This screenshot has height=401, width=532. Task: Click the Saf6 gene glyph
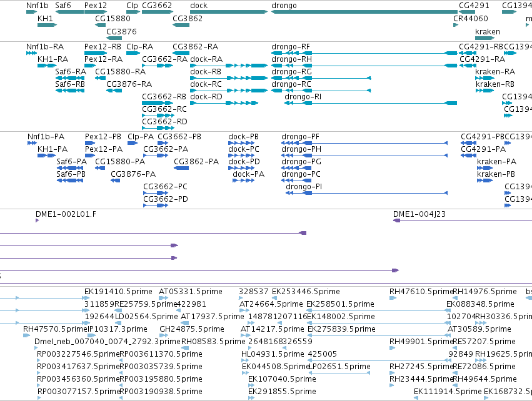pyautogui.click(x=69, y=12)
